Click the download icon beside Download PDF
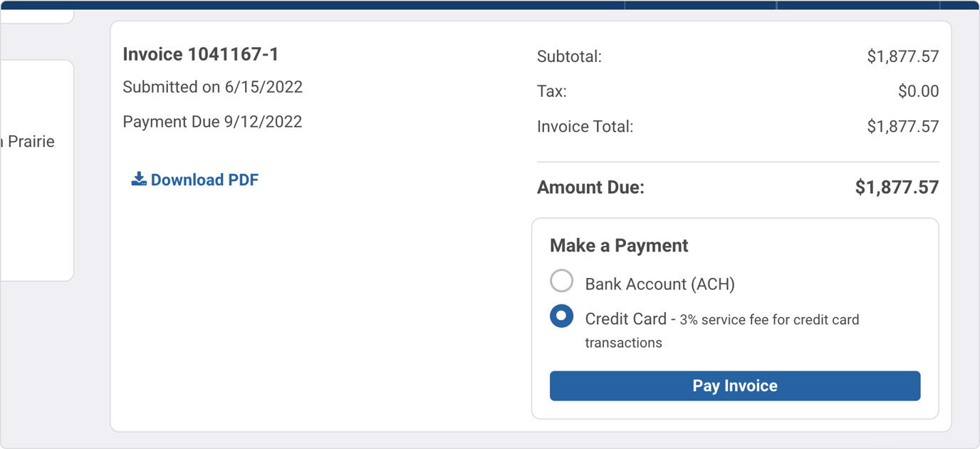Screen dimensions: 980x449 point(138,179)
